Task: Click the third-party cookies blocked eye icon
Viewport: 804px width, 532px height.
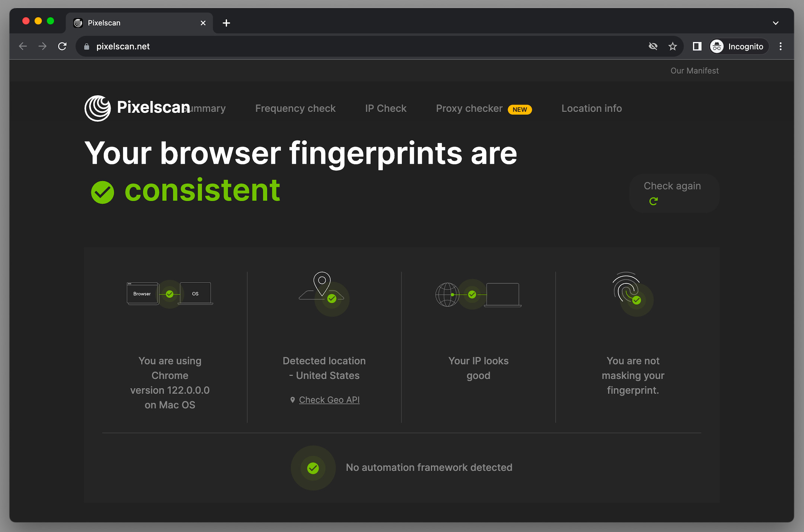Action: (x=653, y=46)
